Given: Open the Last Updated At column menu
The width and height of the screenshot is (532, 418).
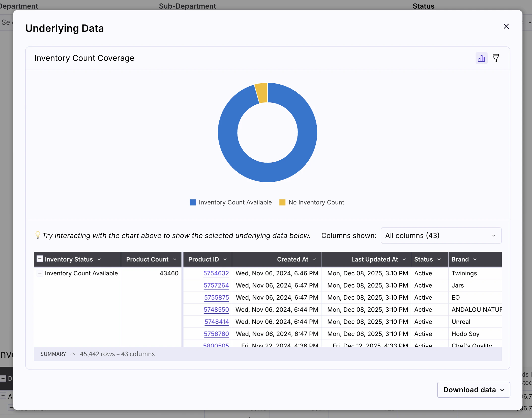Looking at the screenshot, I should click(x=404, y=259).
